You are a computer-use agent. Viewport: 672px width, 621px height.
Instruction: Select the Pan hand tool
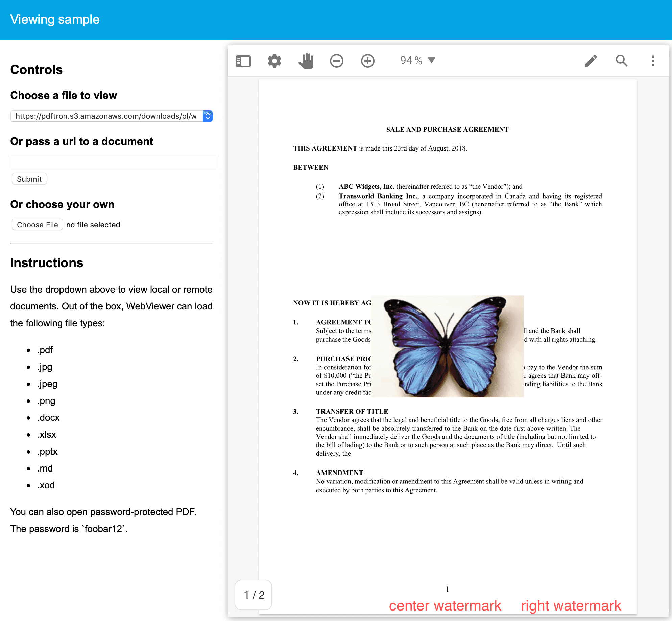tap(306, 61)
